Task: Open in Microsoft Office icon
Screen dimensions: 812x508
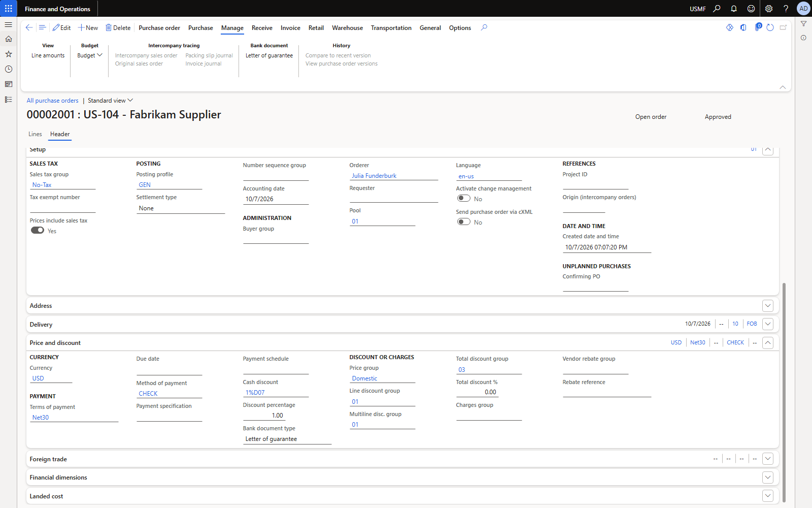Action: coord(743,27)
